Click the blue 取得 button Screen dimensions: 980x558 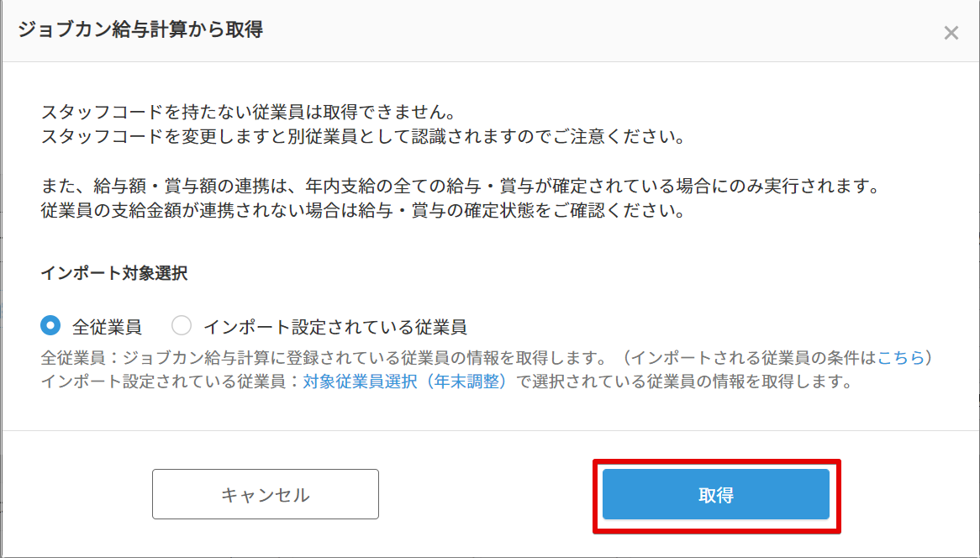click(x=716, y=495)
